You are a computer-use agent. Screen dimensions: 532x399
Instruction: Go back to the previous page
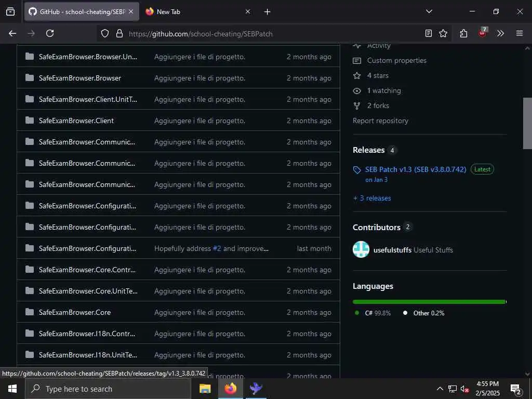pos(12,34)
